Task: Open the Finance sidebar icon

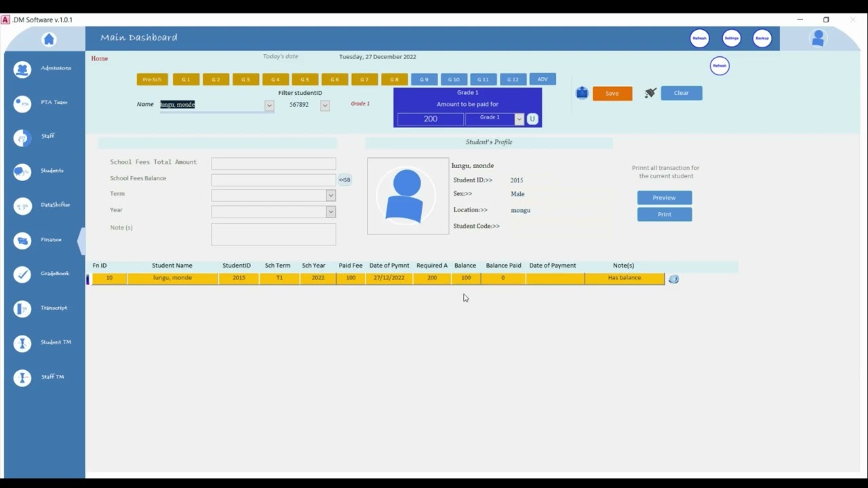Action: pos(22,241)
